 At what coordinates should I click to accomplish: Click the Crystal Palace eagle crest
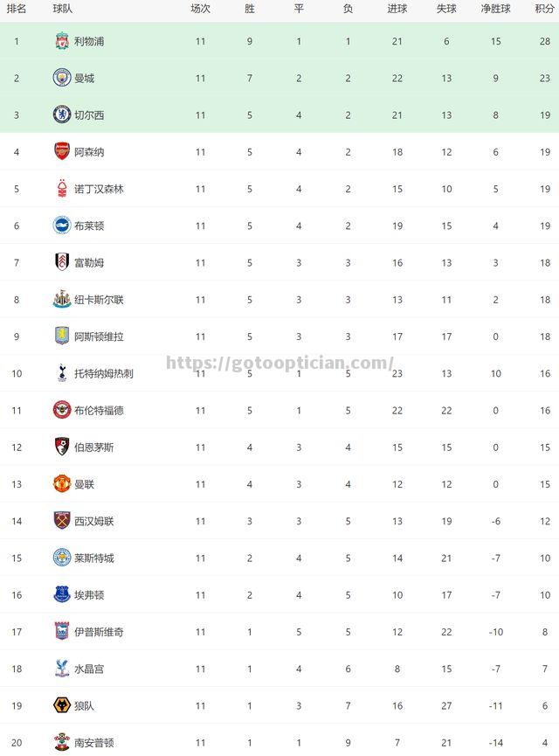click(62, 669)
